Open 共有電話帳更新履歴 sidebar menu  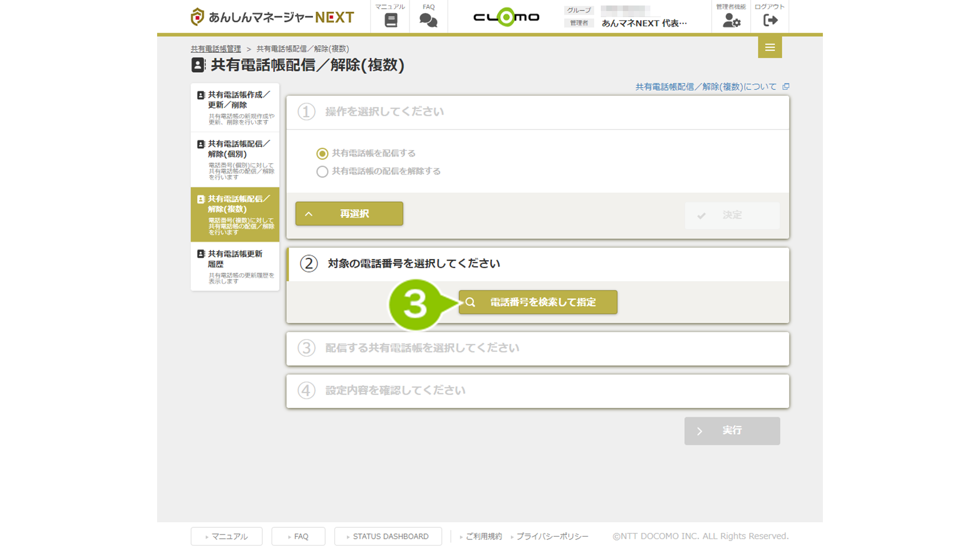(235, 267)
